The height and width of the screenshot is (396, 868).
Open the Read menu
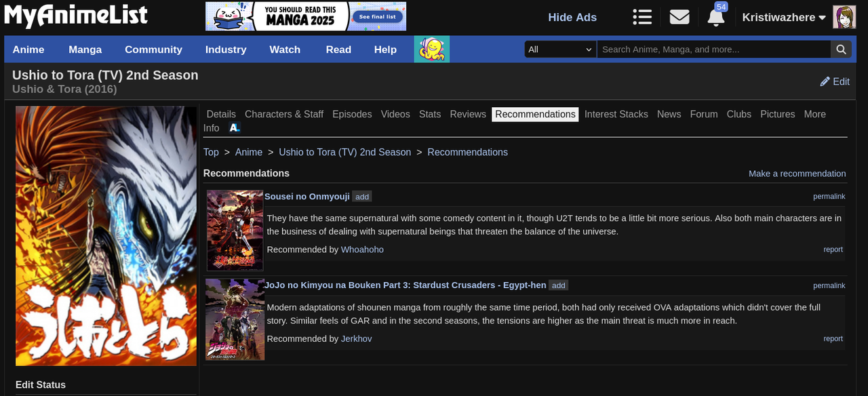point(338,49)
